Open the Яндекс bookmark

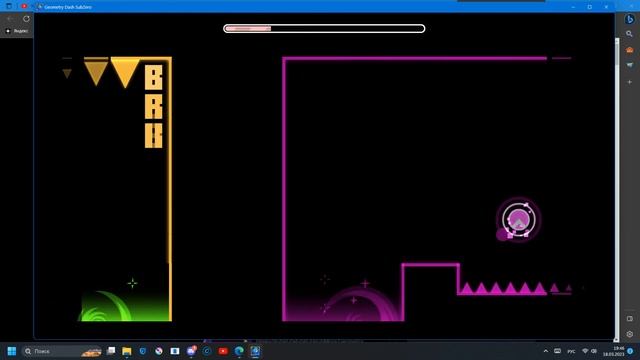coord(17,31)
